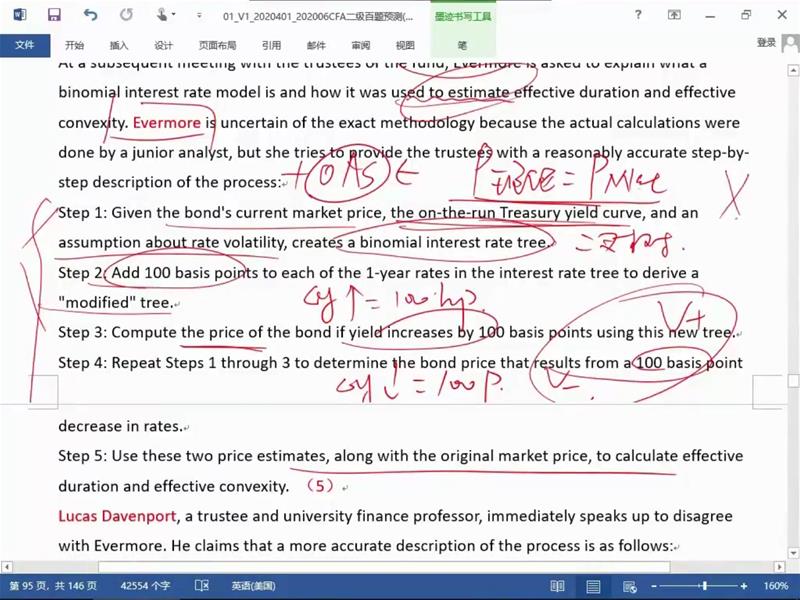Toggle touch/mouse mode icon
This screenshot has height=600, width=800.
(162, 15)
